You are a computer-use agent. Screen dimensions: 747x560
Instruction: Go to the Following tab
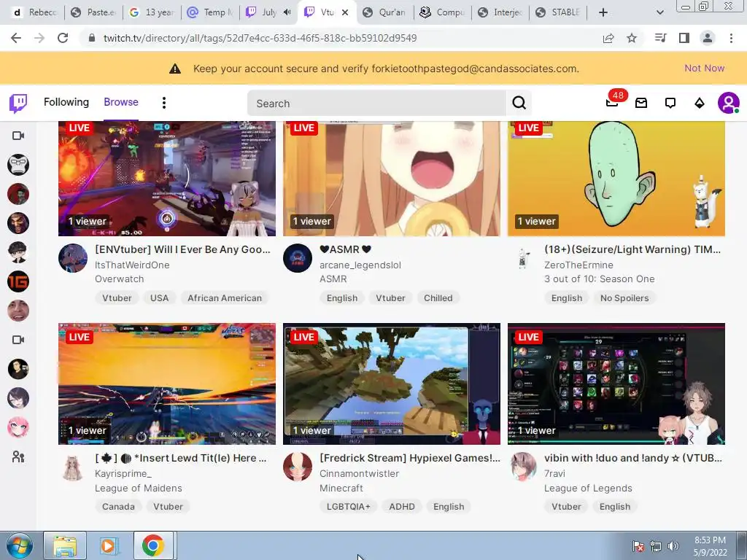click(66, 102)
